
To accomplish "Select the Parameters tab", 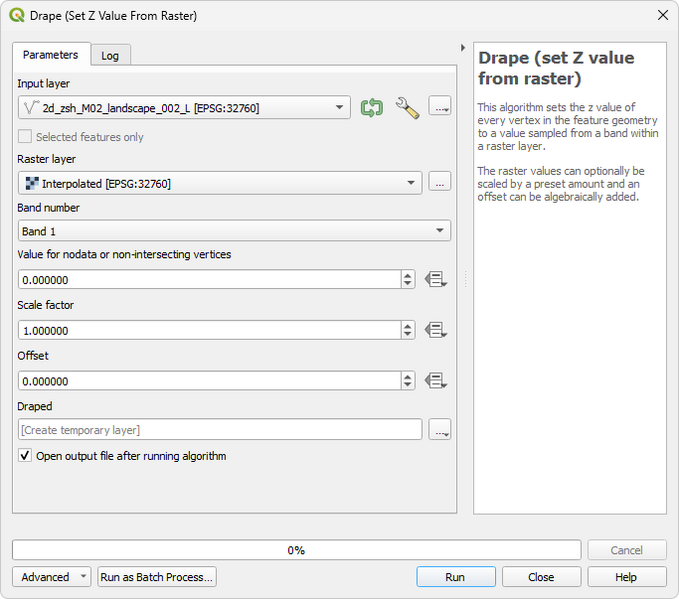I will pyautogui.click(x=51, y=55).
